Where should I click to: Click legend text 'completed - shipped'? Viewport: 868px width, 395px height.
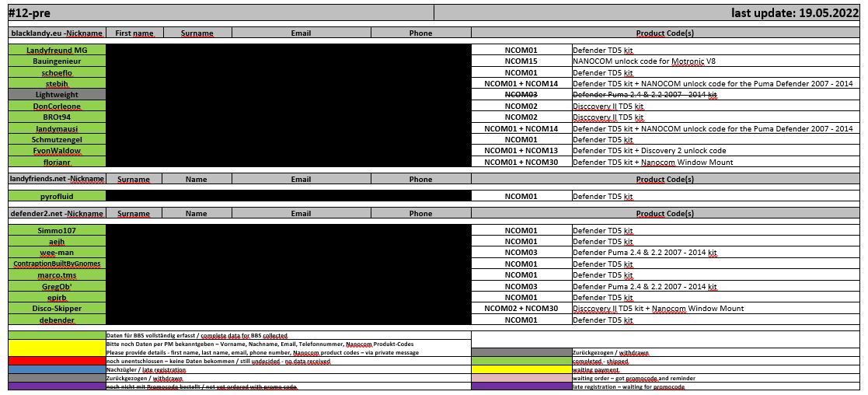tap(601, 361)
